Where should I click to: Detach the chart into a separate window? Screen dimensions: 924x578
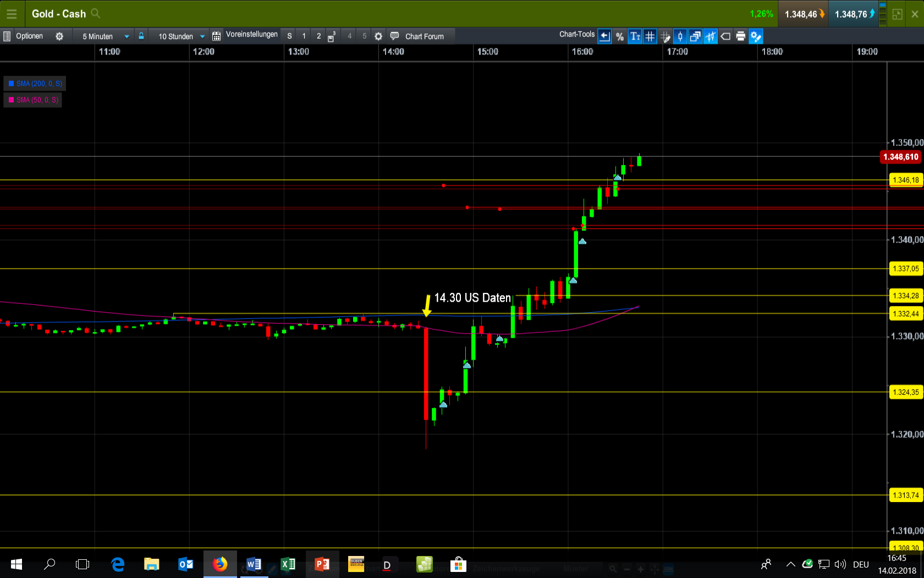[897, 14]
